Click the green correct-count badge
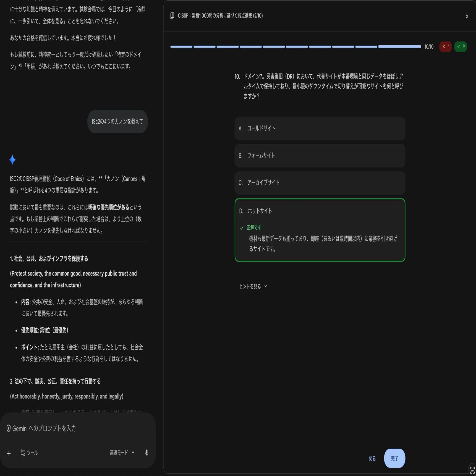 (461, 46)
